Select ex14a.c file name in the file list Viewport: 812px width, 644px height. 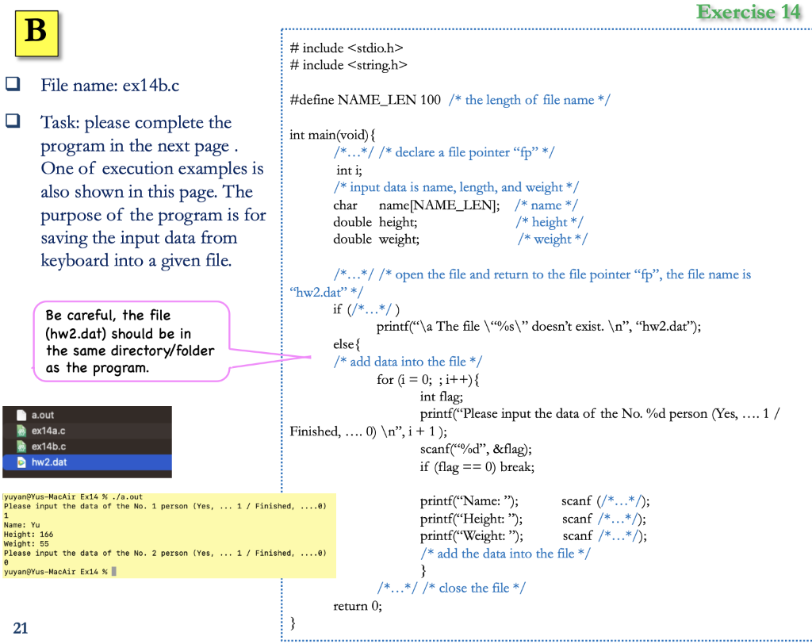[x=48, y=431]
